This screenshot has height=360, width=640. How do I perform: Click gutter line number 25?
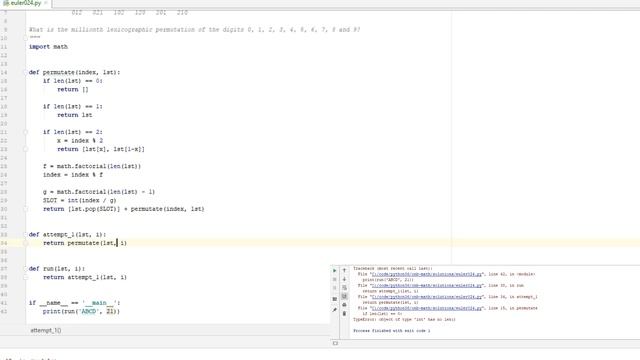tap(4, 166)
